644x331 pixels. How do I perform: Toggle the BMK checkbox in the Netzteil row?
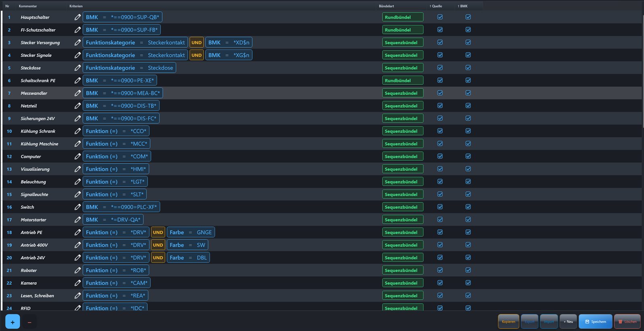[468, 106]
